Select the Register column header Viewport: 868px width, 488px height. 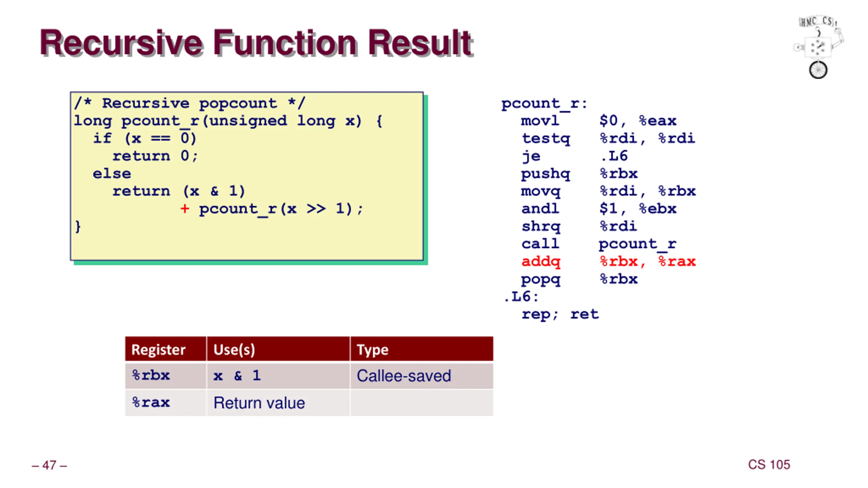tap(165, 349)
